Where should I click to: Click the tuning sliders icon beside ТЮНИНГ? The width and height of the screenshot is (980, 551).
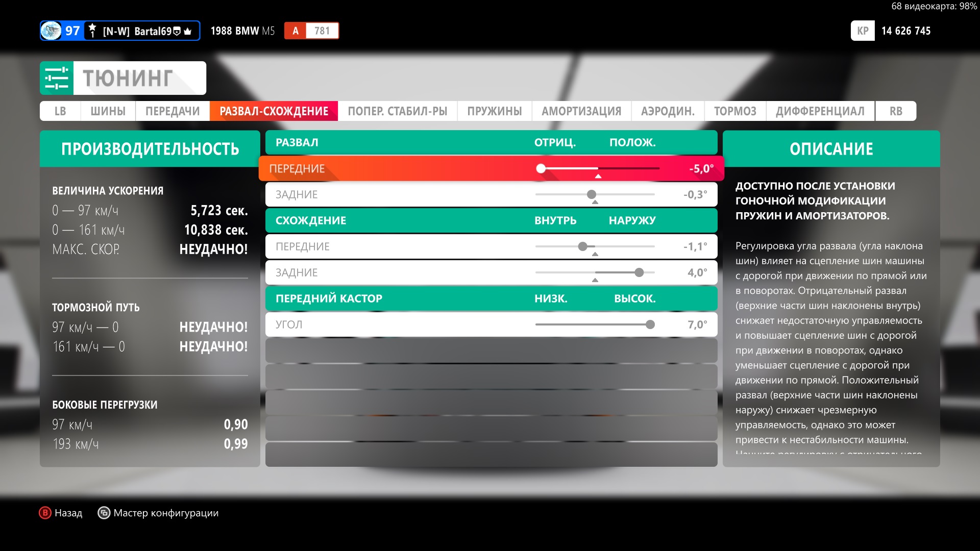pyautogui.click(x=57, y=78)
